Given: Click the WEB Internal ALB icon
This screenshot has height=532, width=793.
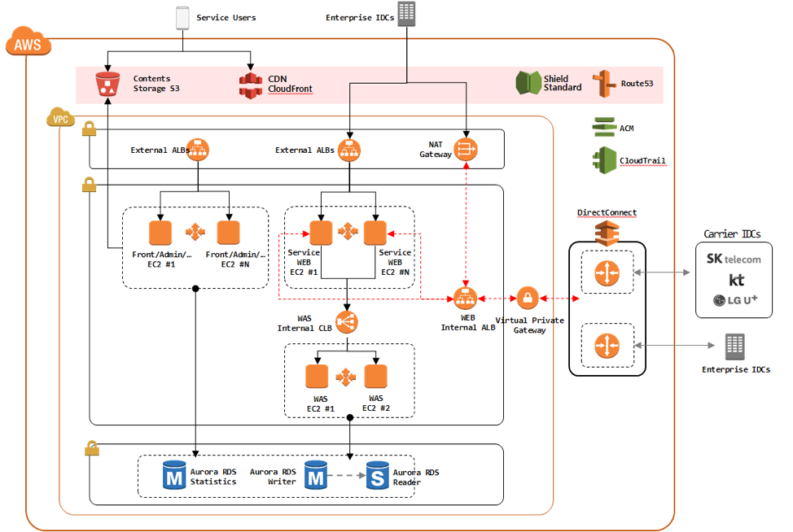Looking at the screenshot, I should 466,299.
